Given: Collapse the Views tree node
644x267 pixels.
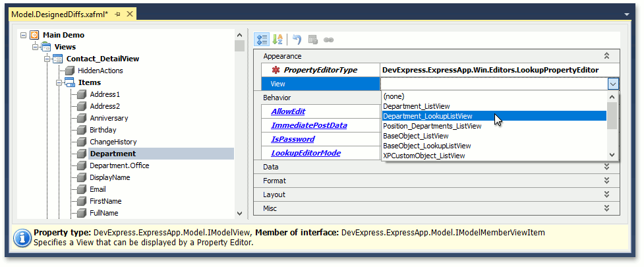Looking at the screenshot, I should pyautogui.click(x=36, y=47).
